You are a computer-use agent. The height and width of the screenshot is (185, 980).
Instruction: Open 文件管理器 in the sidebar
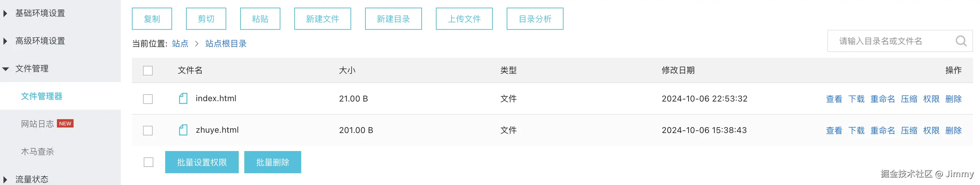pyautogui.click(x=41, y=97)
